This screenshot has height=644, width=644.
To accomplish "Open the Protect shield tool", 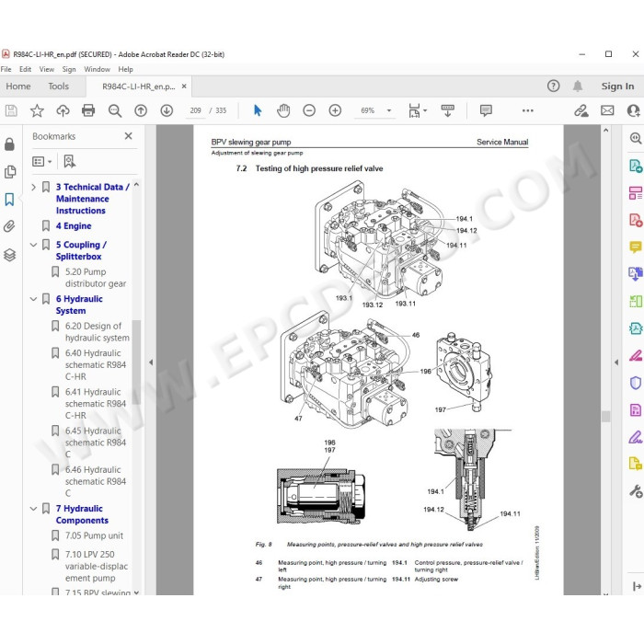I will [x=636, y=383].
